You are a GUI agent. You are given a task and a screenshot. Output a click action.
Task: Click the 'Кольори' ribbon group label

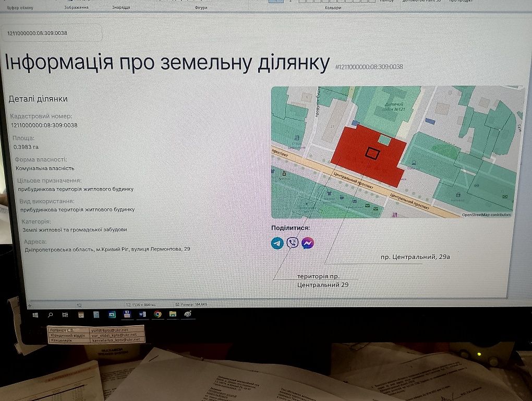(333, 7)
